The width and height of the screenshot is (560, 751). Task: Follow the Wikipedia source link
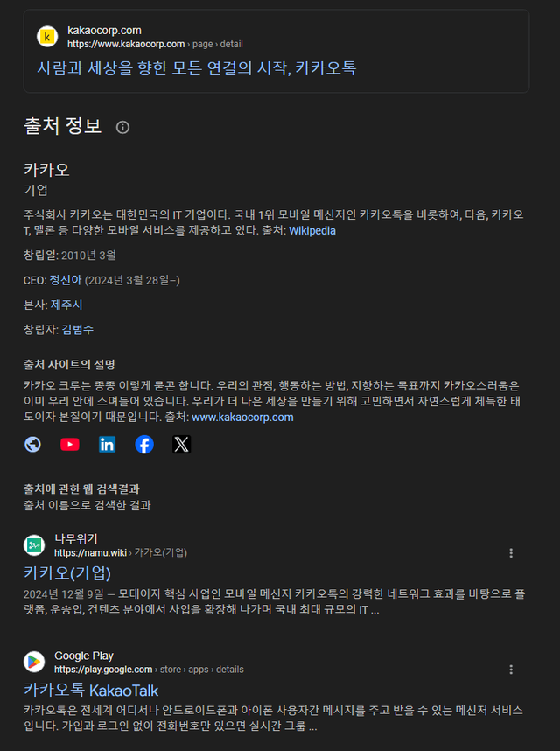click(312, 231)
